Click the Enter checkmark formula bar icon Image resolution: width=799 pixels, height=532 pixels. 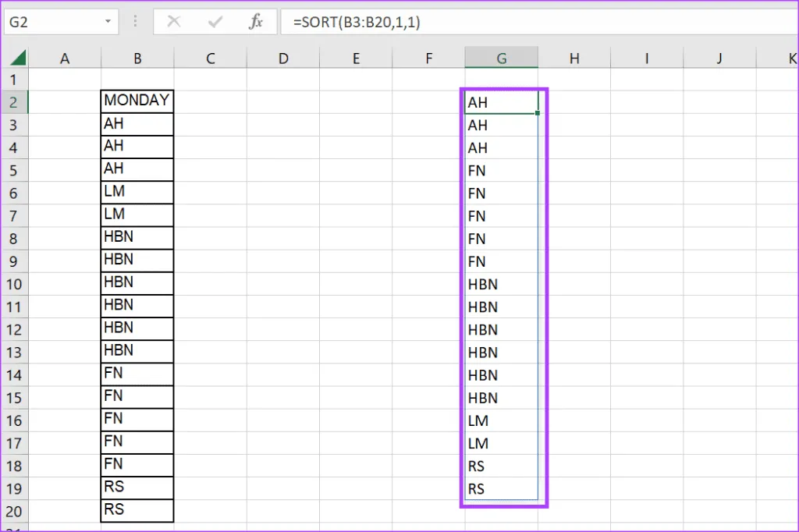click(215, 23)
